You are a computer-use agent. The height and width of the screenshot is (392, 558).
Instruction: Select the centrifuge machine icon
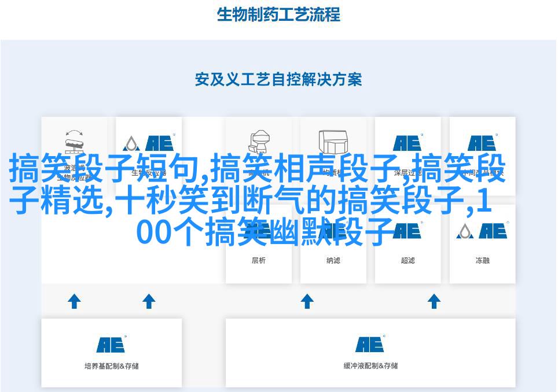point(258,142)
